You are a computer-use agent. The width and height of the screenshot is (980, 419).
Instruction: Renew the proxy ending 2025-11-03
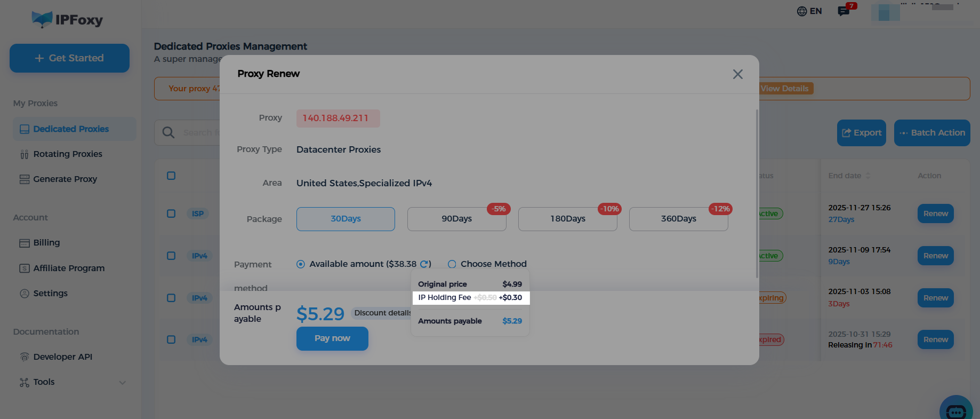tap(936, 298)
